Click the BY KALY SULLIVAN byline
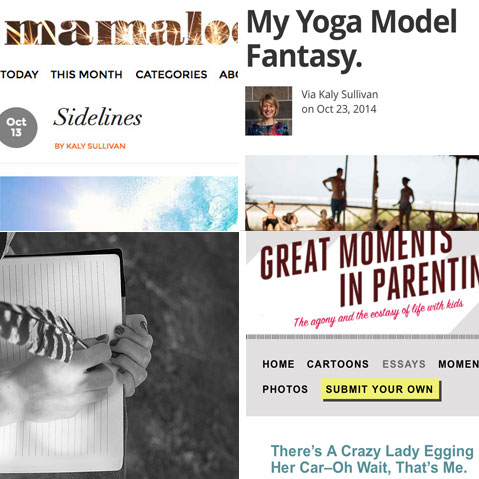 [x=90, y=146]
